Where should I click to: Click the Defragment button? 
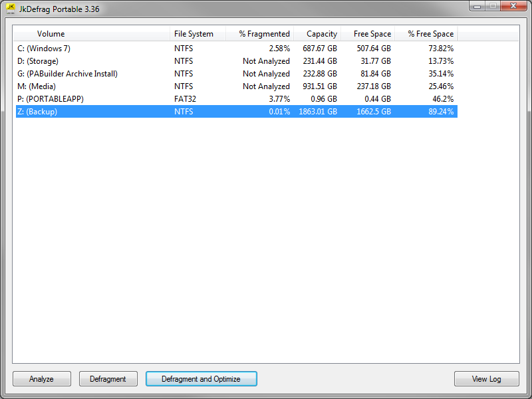tap(108, 379)
